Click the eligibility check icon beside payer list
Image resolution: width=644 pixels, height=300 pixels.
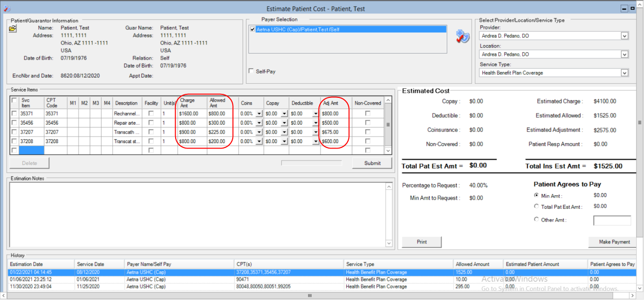[x=462, y=36]
